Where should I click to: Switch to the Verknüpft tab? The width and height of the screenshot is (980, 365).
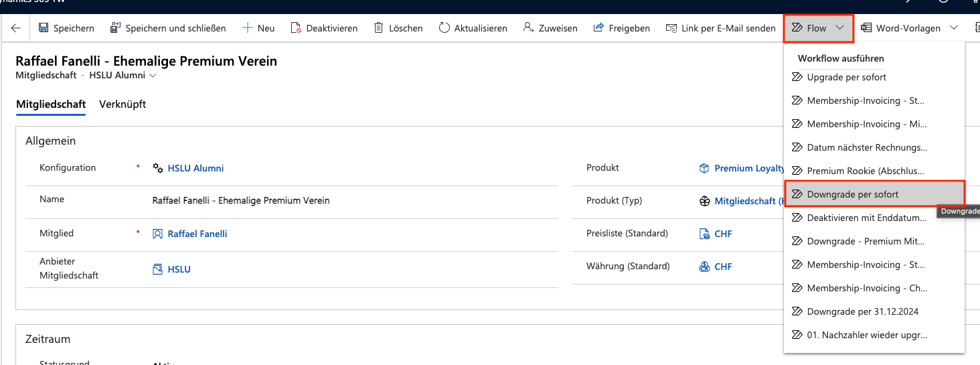click(x=122, y=104)
